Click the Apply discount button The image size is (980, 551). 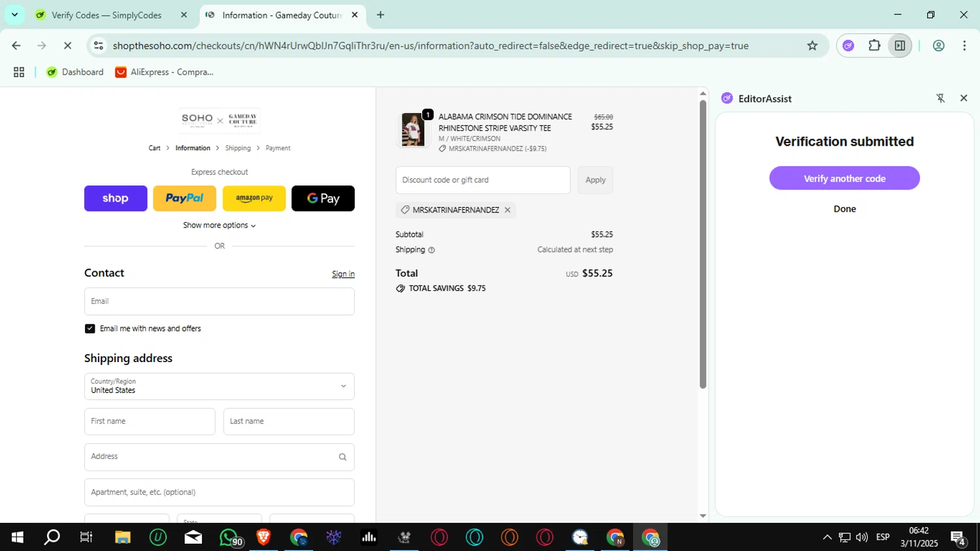pos(595,180)
